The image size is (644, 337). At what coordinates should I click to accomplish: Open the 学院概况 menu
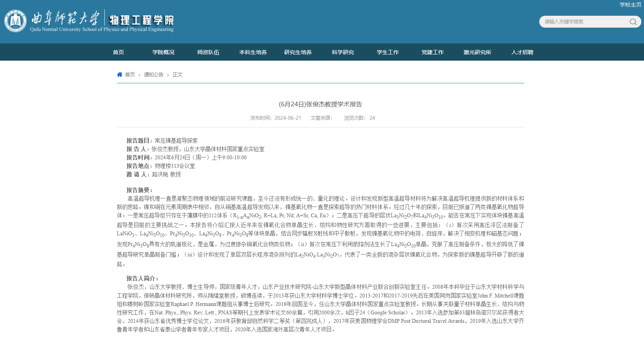[x=163, y=52]
